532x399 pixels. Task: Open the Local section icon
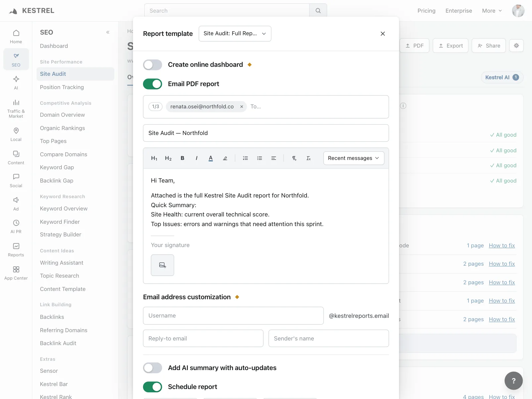[16, 134]
